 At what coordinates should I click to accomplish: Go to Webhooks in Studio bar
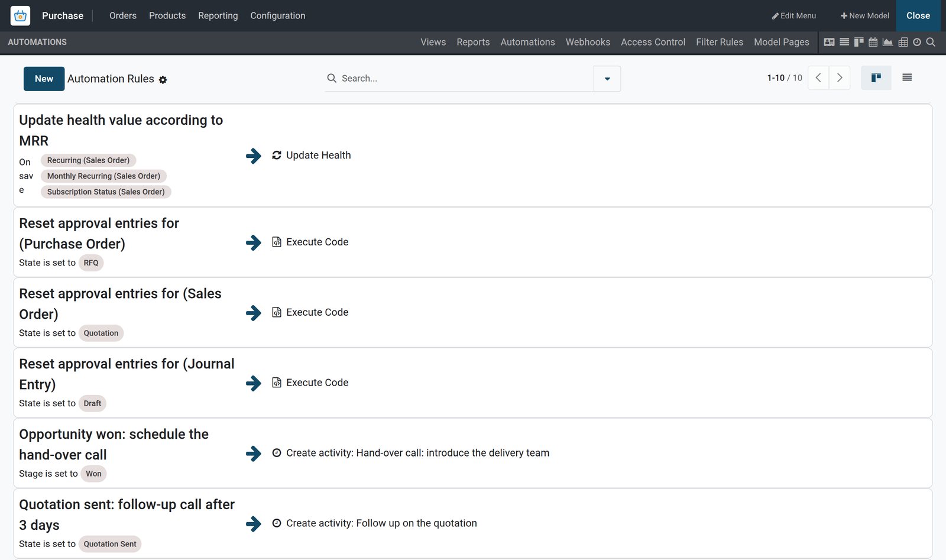tap(588, 42)
